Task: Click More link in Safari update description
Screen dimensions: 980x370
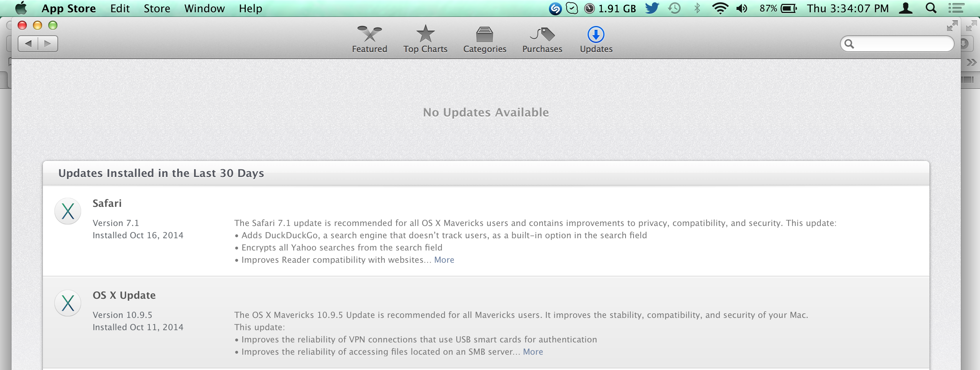Action: (x=444, y=260)
